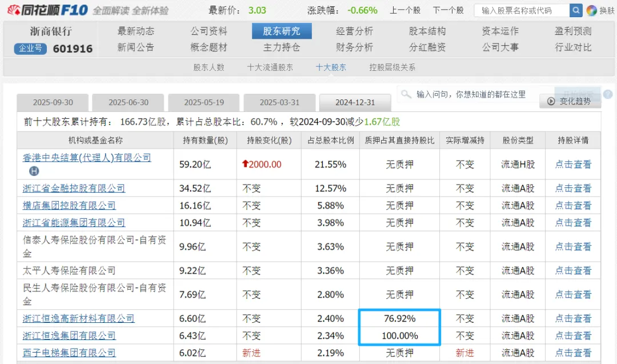
Task: Switch to 控股层级关系 sub-tab
Action: [x=392, y=67]
